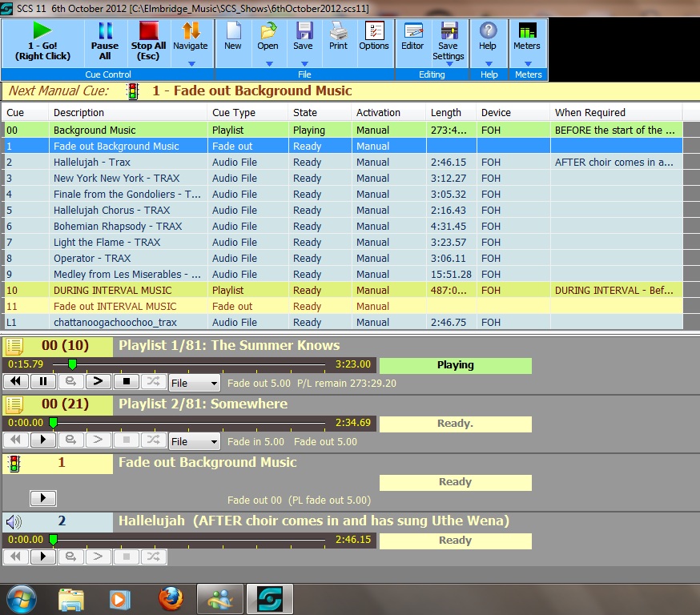Expand the Meters dropdown arrow

point(527,63)
